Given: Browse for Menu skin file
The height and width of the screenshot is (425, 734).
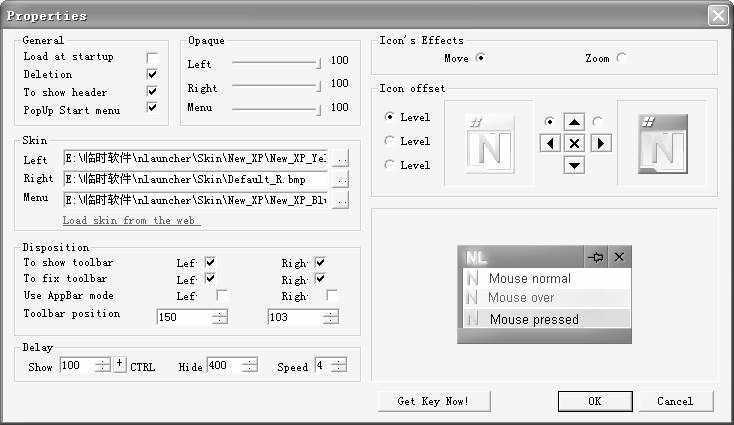Looking at the screenshot, I should [341, 200].
